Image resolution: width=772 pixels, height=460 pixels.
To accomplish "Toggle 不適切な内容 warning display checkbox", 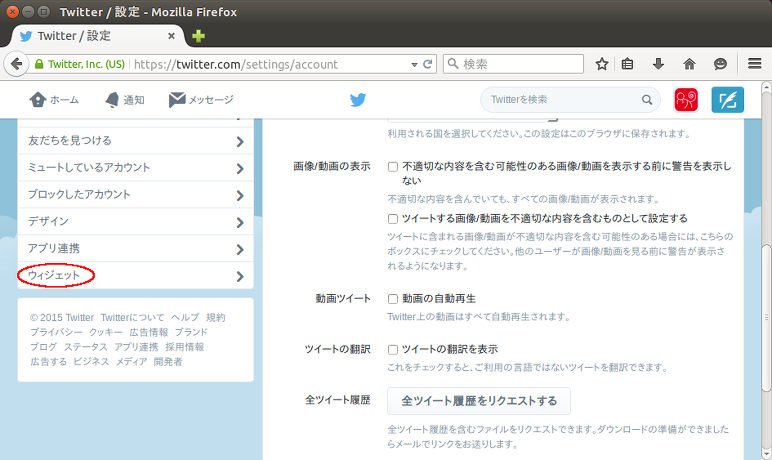I will (393, 167).
